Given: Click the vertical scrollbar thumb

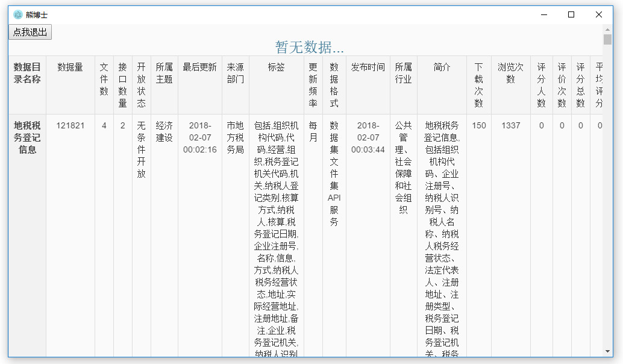Looking at the screenshot, I should [x=607, y=39].
